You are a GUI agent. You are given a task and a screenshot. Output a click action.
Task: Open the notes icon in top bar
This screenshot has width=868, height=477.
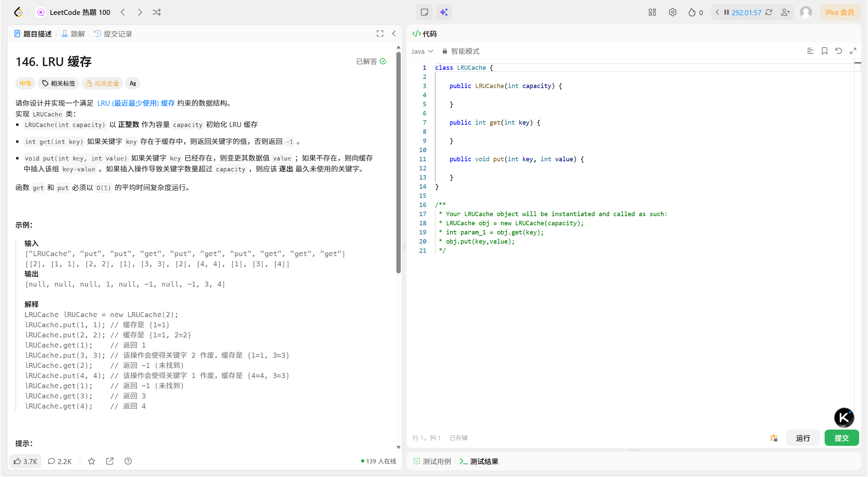coord(424,13)
